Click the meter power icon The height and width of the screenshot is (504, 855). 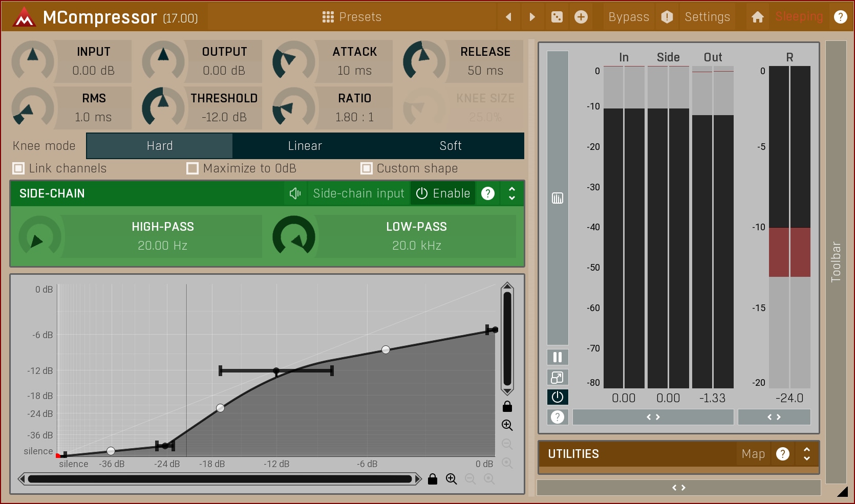tap(558, 397)
